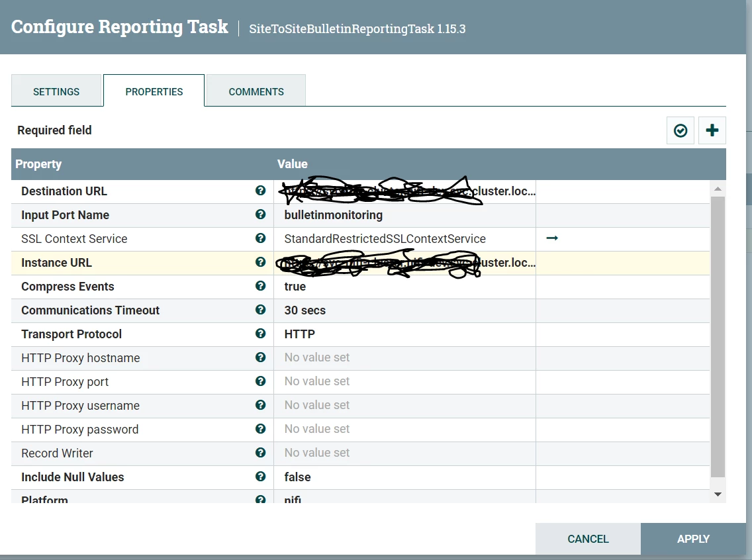Change the StandardRestrictedSSLContextService value
The height and width of the screenshot is (560, 752).
[404, 239]
